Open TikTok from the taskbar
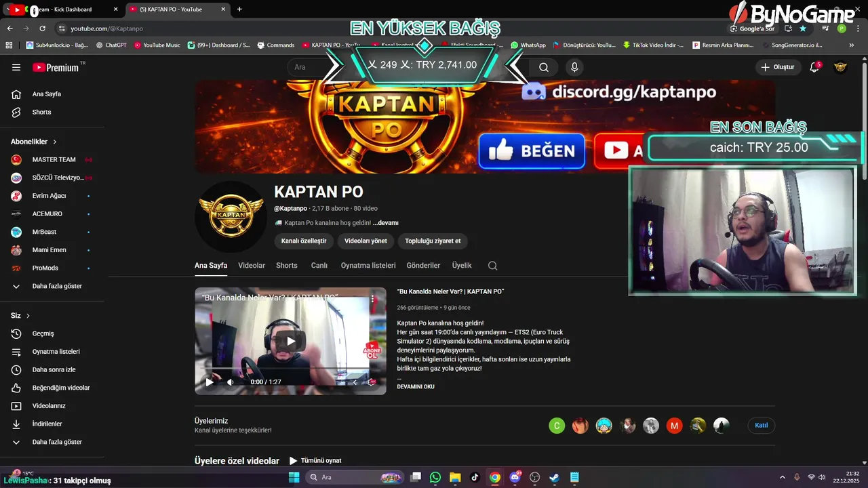 tap(475, 477)
